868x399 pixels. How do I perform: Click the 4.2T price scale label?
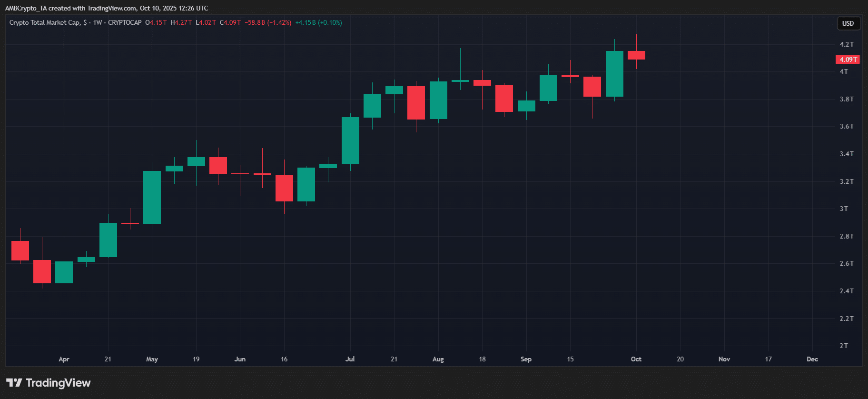[x=846, y=44]
